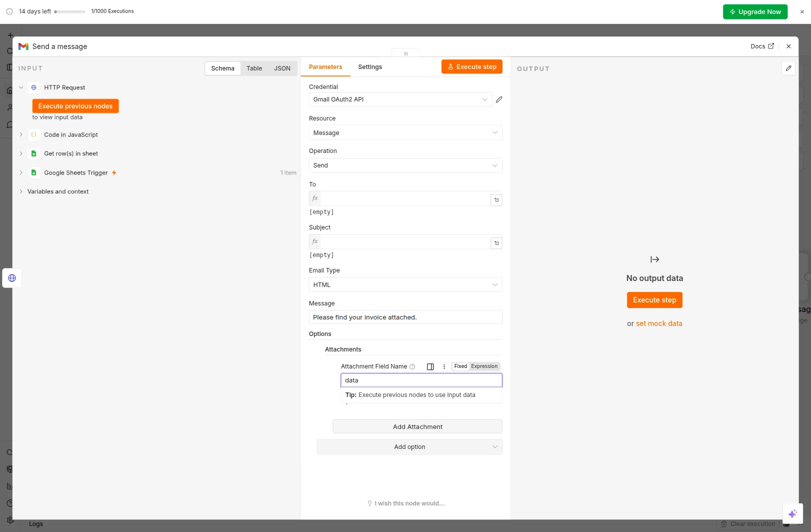811x532 pixels.
Task: Expand the Get row(s) in sheet node
Action: point(21,154)
